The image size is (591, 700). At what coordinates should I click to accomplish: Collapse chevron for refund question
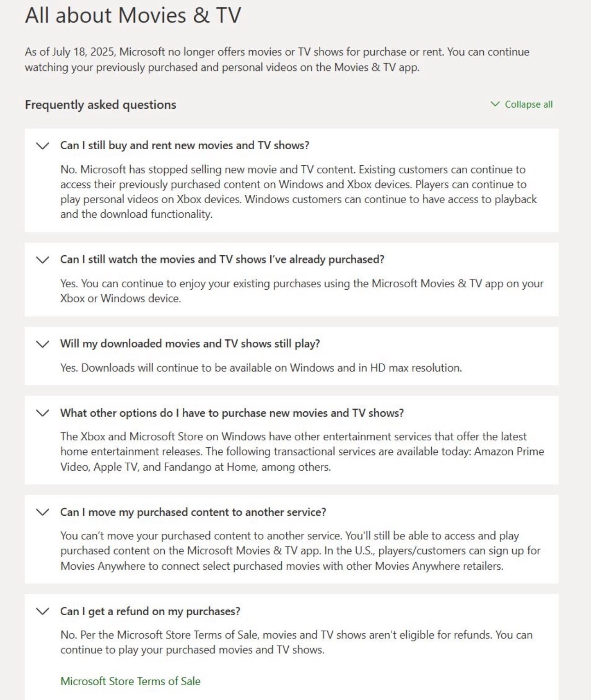tap(42, 612)
